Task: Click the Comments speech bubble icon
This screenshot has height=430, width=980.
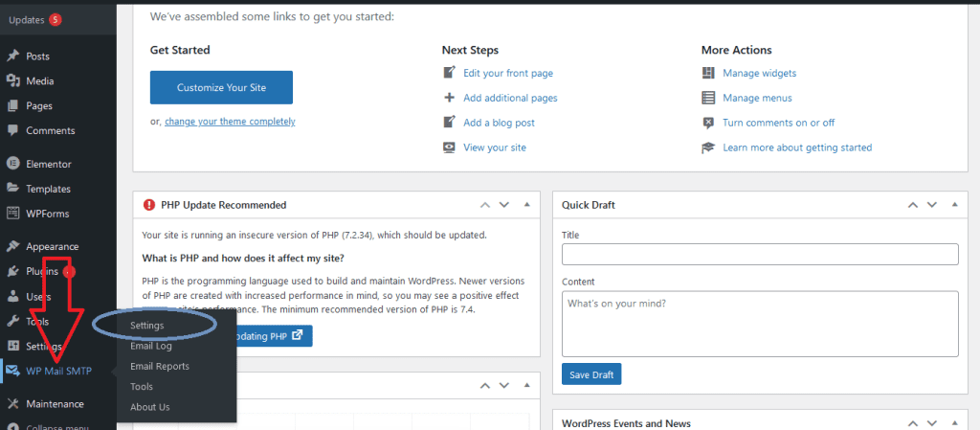Action: pyautogui.click(x=12, y=130)
